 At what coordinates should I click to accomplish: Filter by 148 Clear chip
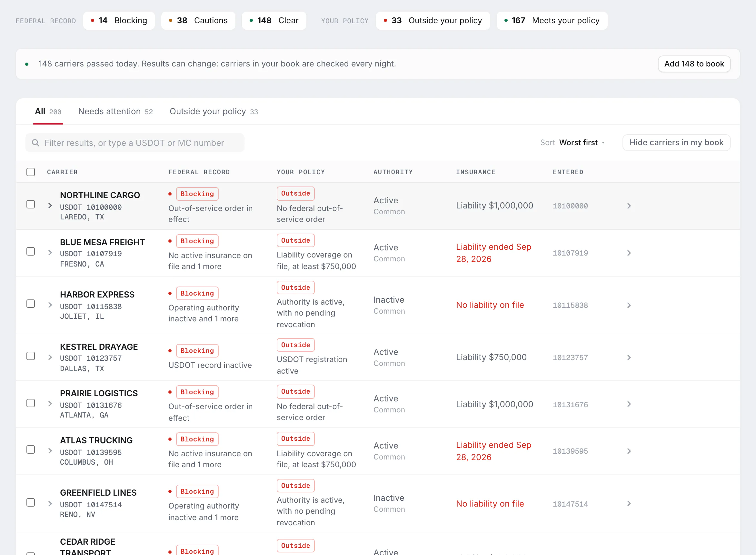click(x=274, y=21)
